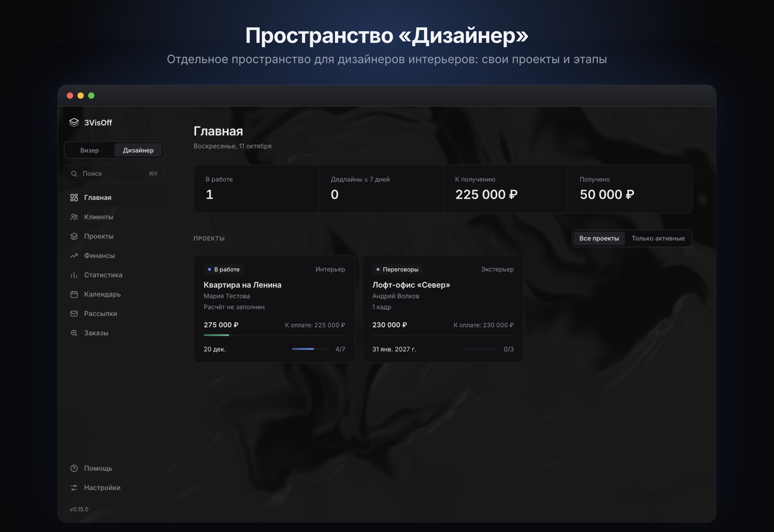
Task: Open Помощь at sidebar bottom
Action: (114, 469)
